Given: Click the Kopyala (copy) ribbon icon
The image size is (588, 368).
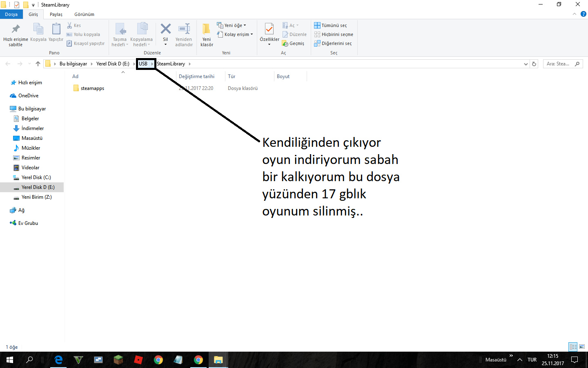Looking at the screenshot, I should pyautogui.click(x=38, y=33).
